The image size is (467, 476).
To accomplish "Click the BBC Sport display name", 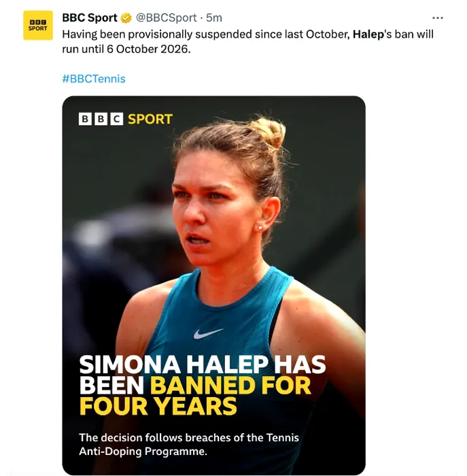I will tap(90, 18).
